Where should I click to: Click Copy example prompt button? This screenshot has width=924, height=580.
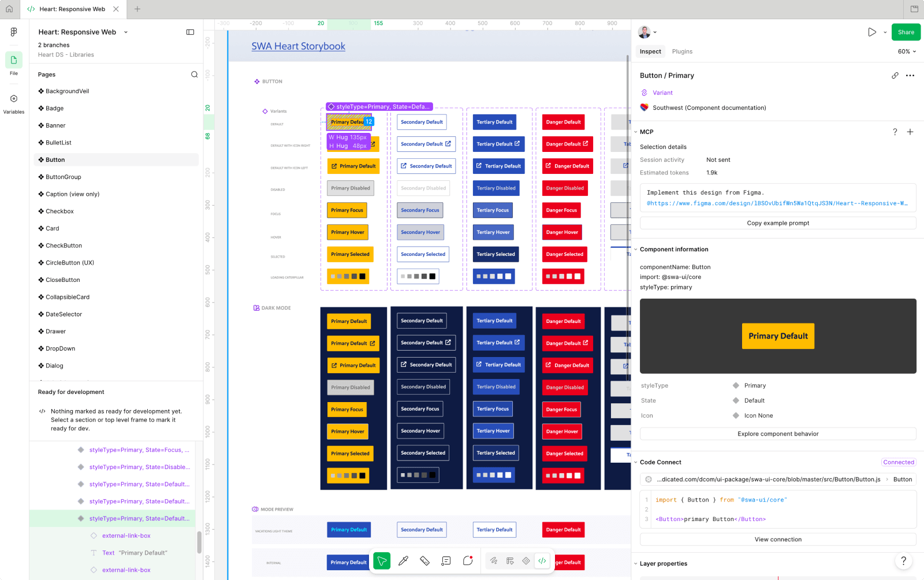point(778,223)
